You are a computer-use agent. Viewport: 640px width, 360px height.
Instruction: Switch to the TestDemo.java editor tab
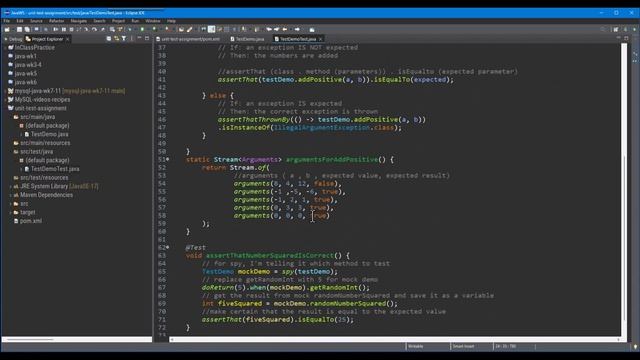[x=247, y=39]
